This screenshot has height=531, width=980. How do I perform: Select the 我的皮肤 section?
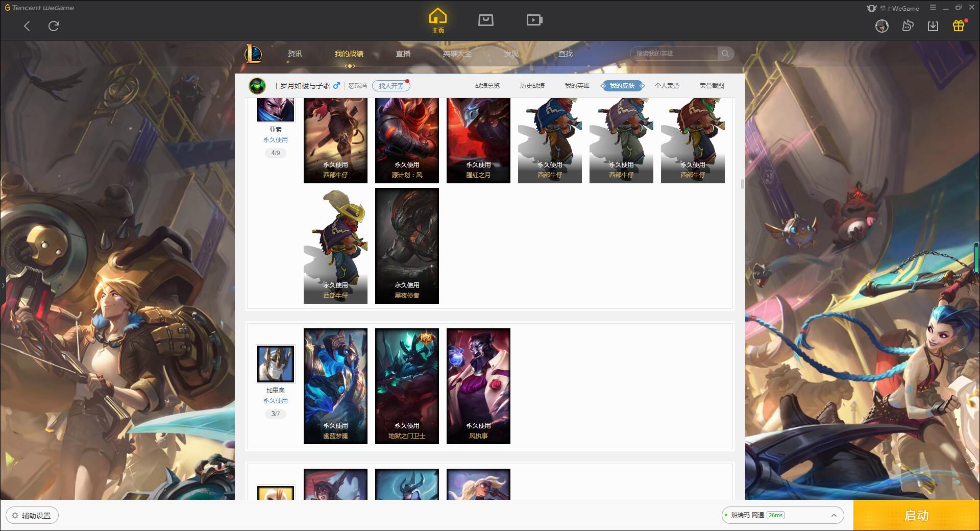tap(622, 86)
